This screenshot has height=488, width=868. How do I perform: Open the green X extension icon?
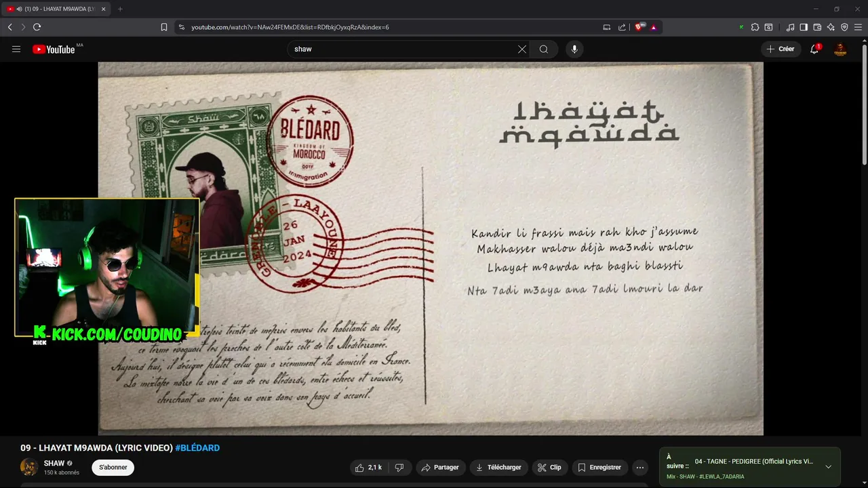point(741,27)
